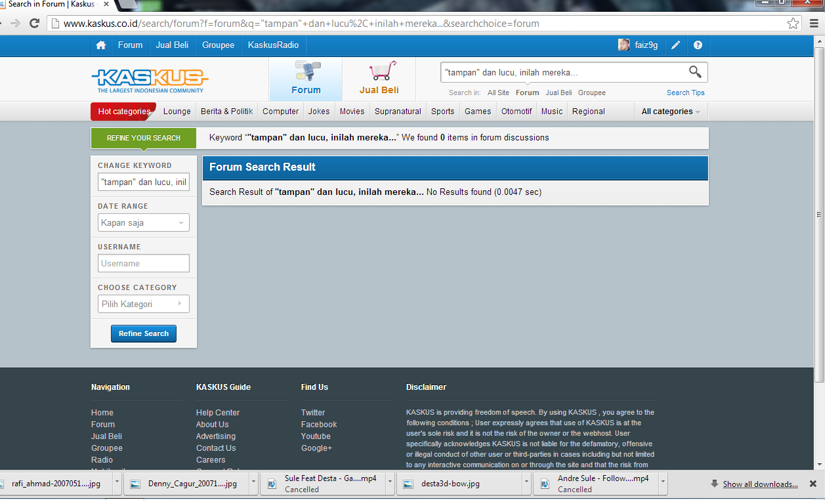The image size is (840, 504).
Task: Click the Username input field
Action: click(x=144, y=263)
